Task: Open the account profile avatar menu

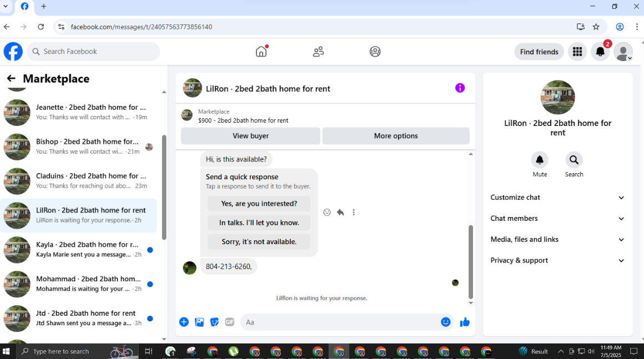Action: (x=623, y=52)
